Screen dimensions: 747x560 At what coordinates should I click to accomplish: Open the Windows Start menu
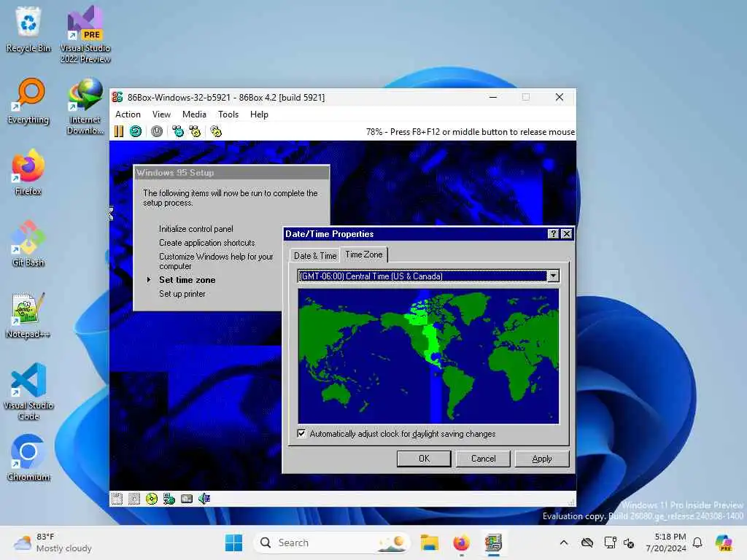pos(233,542)
